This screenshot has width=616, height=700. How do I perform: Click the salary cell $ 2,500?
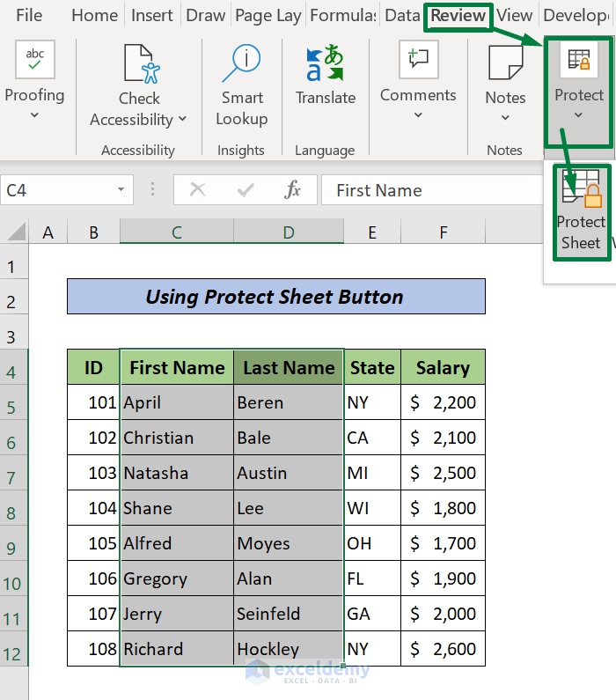coord(443,473)
